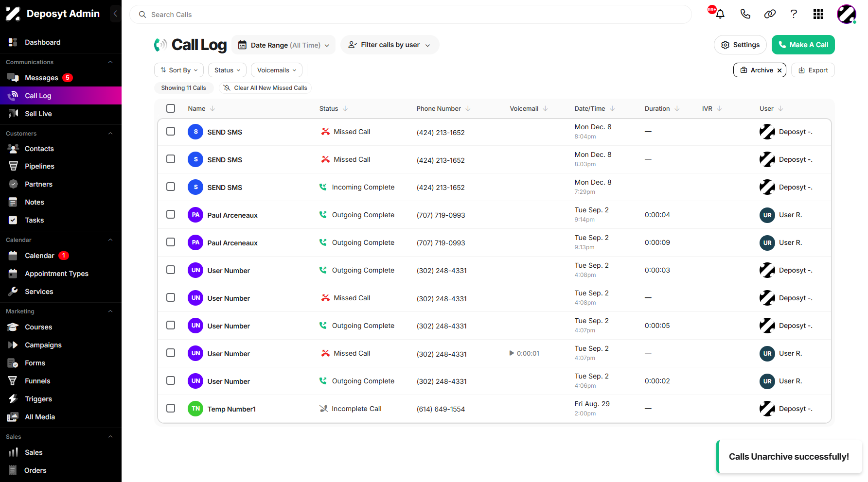Sort by the Voicemail column arrow
868x482 pixels.
tap(545, 109)
